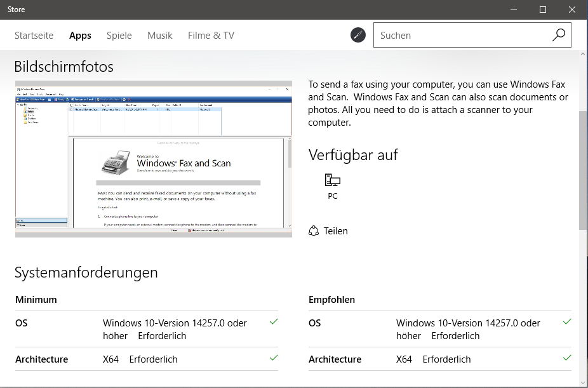This screenshot has width=588, height=388.
Task: Click the vertical scrollbar thumb
Action: point(583,171)
